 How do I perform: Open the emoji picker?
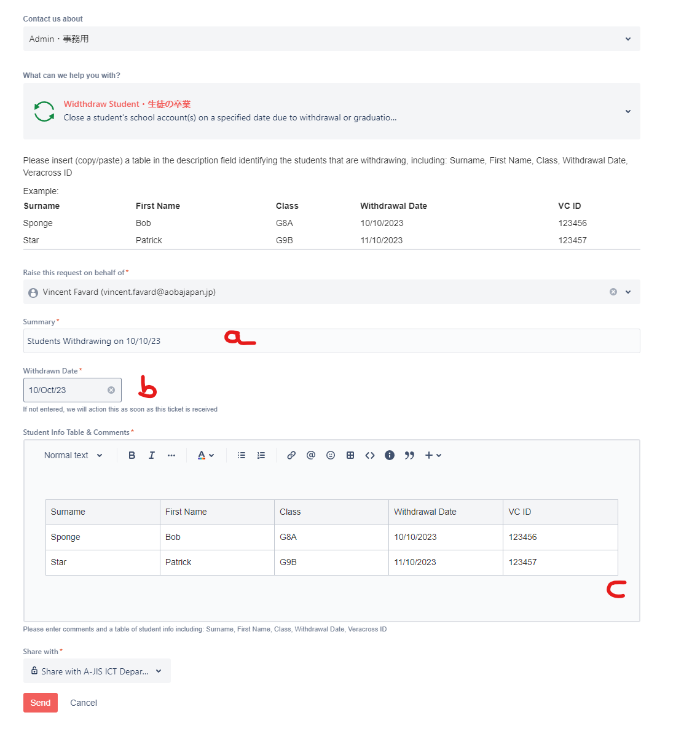click(x=331, y=455)
